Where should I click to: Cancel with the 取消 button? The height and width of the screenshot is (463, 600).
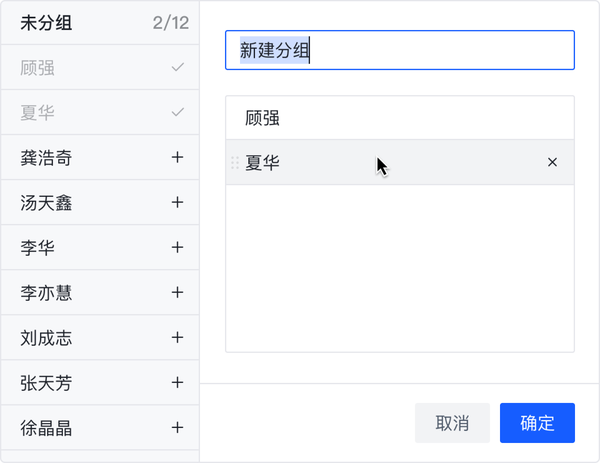pyautogui.click(x=452, y=423)
